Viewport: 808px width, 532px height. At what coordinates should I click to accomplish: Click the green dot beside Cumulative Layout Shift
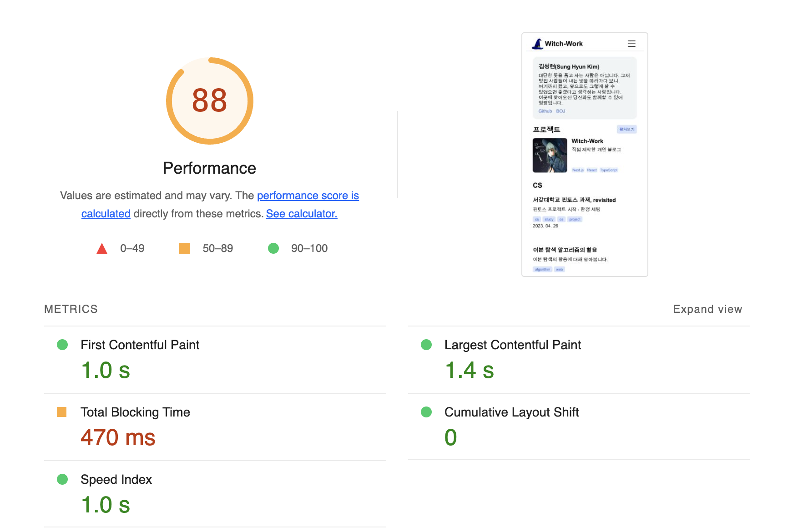click(x=426, y=412)
